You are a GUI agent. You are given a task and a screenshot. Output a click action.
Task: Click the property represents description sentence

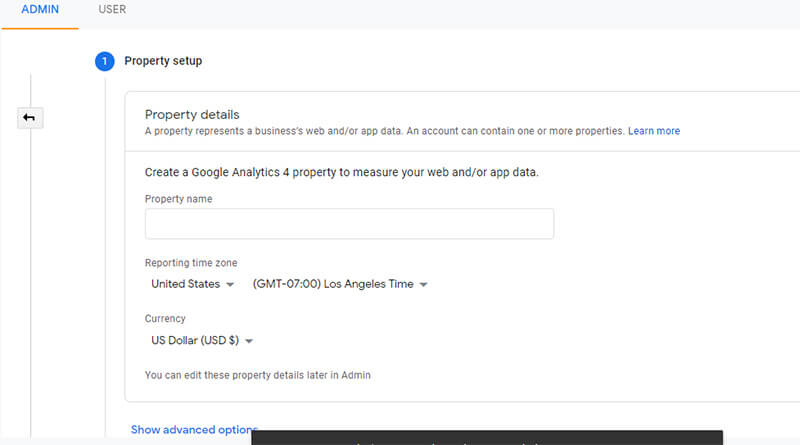click(x=384, y=131)
